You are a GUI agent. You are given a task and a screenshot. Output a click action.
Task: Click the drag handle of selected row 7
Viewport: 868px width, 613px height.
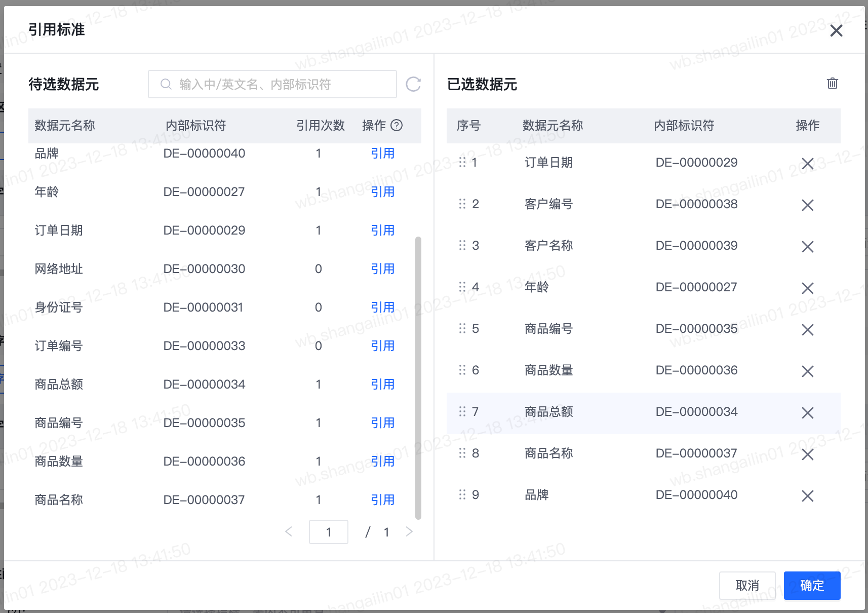pos(462,411)
